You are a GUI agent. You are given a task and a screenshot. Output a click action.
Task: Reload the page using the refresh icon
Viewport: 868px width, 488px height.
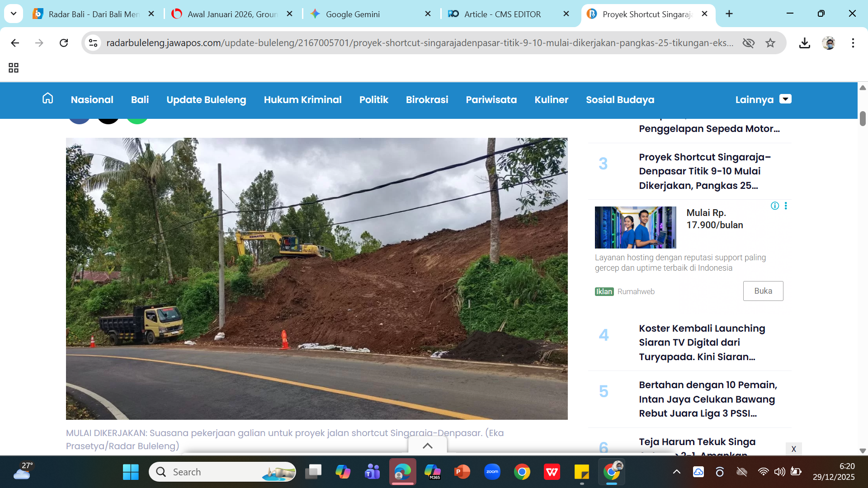click(x=64, y=43)
